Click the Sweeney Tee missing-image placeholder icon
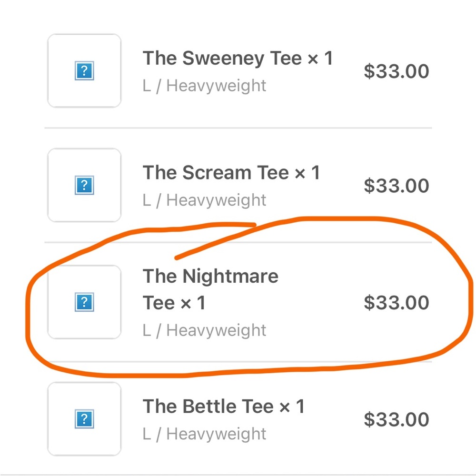Screen dimensions: 476x476 (x=84, y=71)
